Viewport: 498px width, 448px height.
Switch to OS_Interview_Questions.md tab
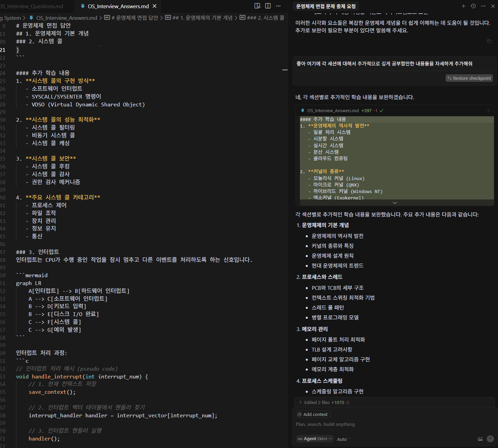pyautogui.click(x=31, y=6)
